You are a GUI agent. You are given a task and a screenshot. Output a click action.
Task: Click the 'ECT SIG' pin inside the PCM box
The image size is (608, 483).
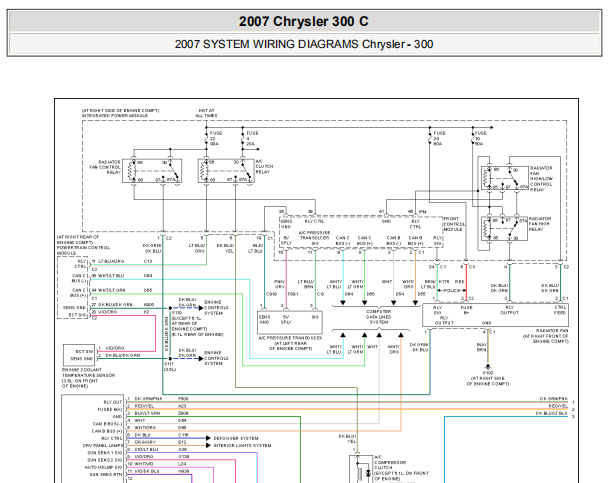[x=77, y=315]
